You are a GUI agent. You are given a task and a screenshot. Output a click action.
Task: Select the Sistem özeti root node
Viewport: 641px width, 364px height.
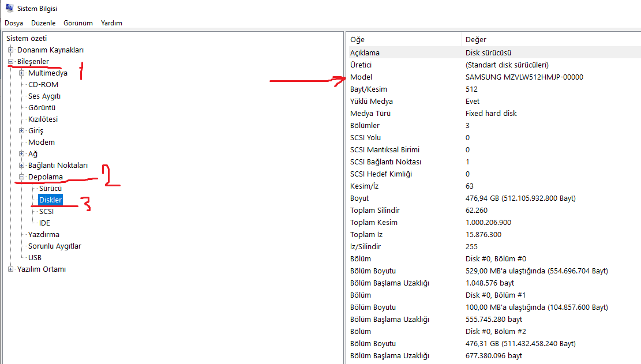[27, 39]
